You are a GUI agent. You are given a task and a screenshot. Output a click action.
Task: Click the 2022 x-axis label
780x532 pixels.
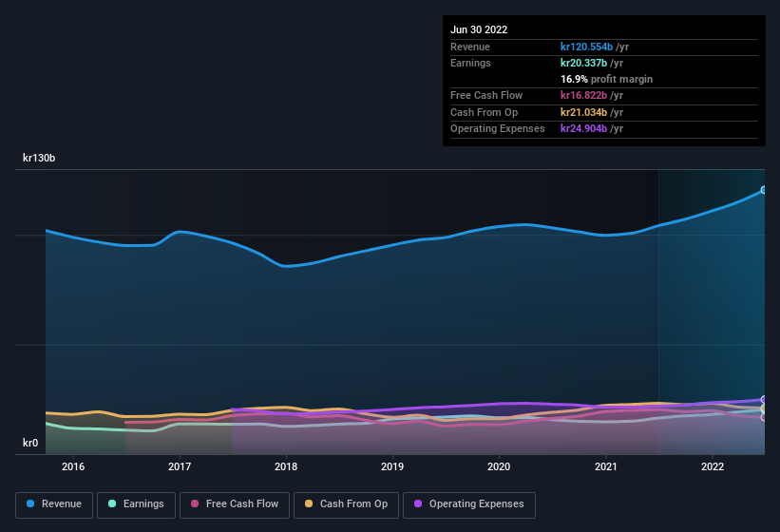(x=713, y=466)
